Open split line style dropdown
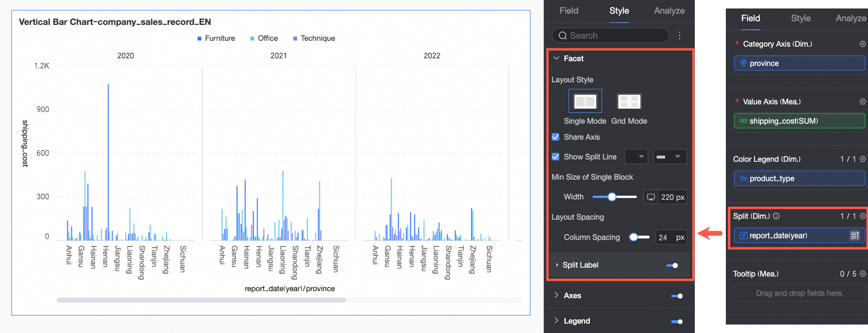The height and width of the screenshot is (333, 868). (670, 157)
